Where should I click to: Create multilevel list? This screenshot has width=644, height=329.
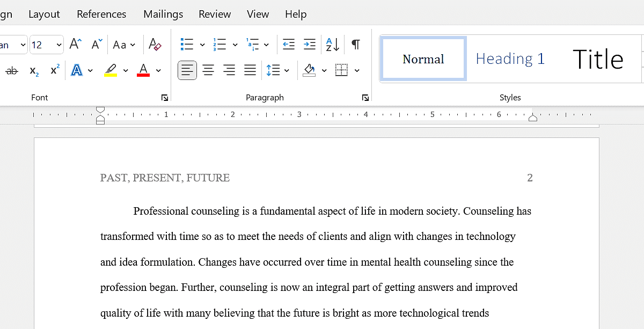point(252,45)
